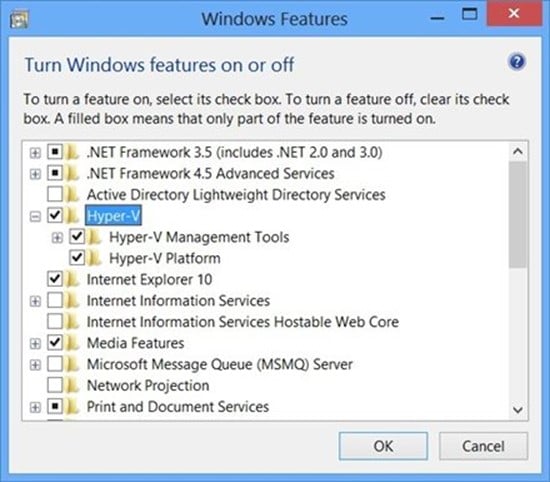Disable the Internet Explorer 10 checkbox
The image size is (550, 482).
tap(55, 279)
